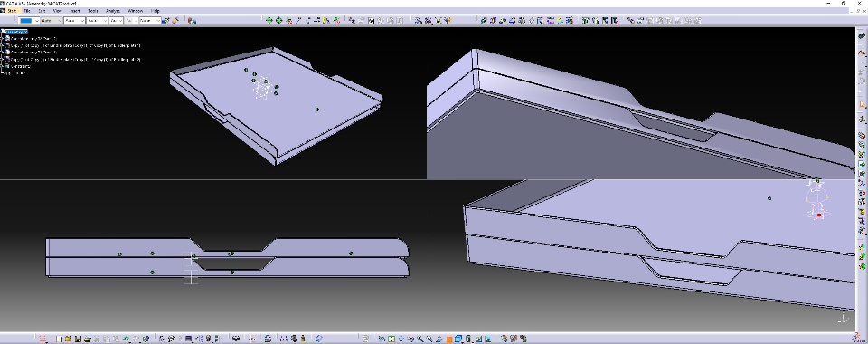This screenshot has height=344, width=868.
Task: Toggle the orange Create Multi-View icon
Action: click(x=449, y=339)
